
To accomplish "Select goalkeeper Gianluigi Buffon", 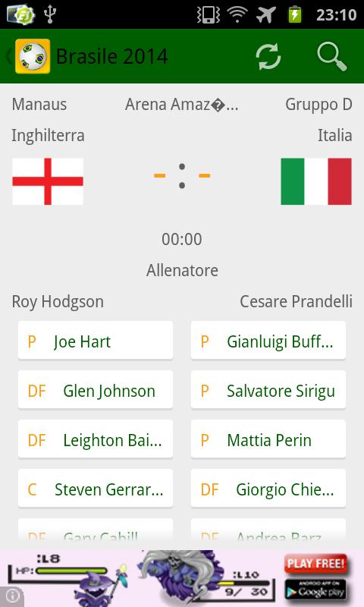I will click(x=268, y=341).
